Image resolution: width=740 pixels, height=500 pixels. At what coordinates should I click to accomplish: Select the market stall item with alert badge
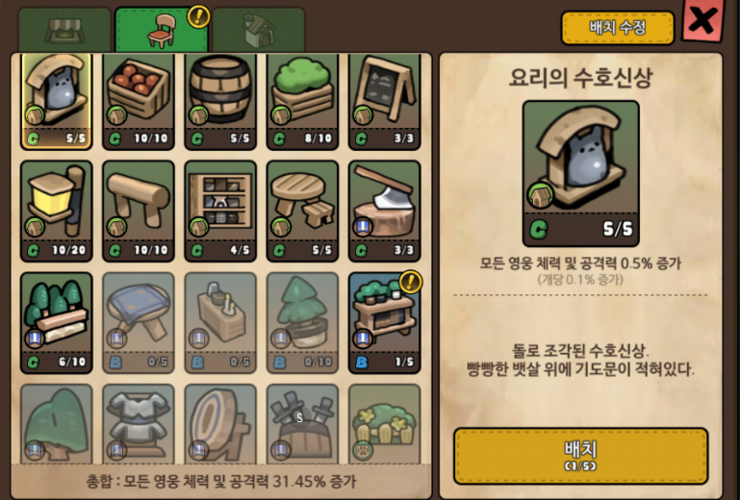(x=385, y=323)
